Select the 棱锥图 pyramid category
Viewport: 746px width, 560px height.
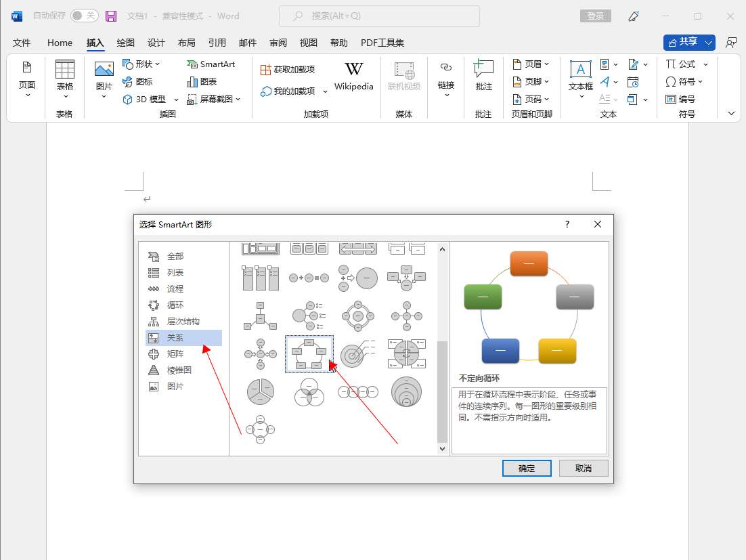pyautogui.click(x=183, y=370)
